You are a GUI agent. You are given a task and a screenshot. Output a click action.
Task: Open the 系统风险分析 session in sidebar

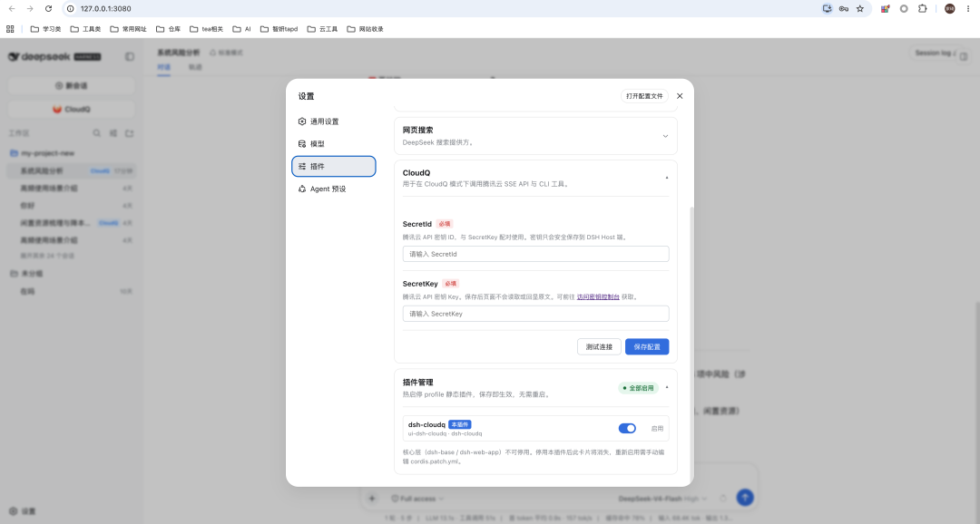pyautogui.click(x=72, y=170)
